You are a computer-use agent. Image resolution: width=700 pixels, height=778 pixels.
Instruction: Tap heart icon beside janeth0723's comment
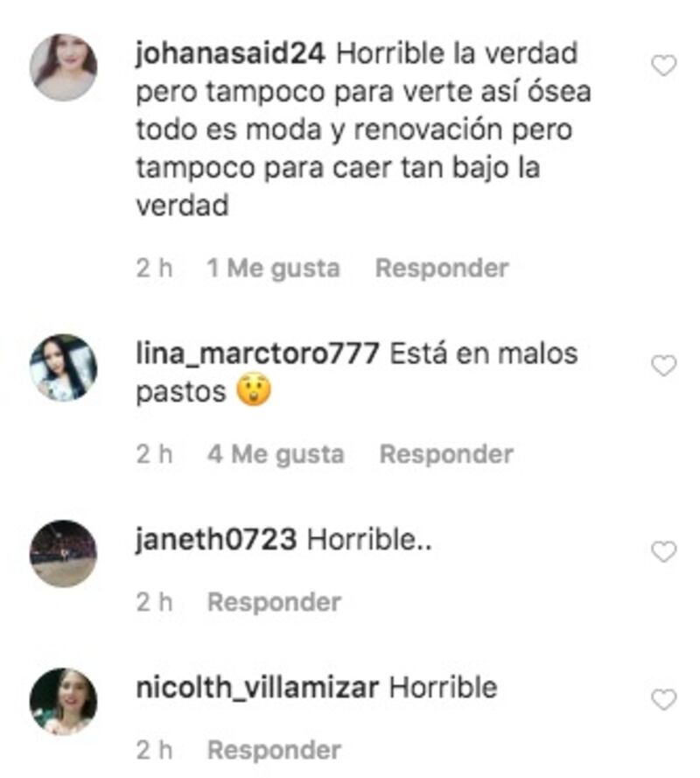click(664, 551)
